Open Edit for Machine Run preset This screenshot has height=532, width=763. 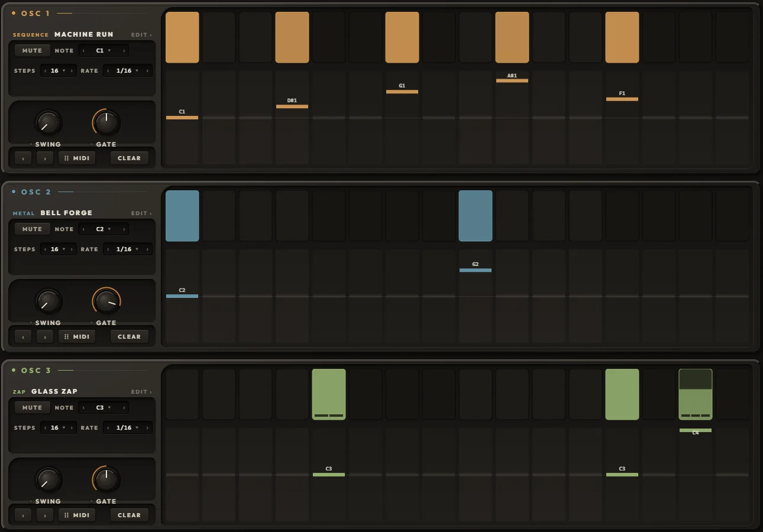141,35
